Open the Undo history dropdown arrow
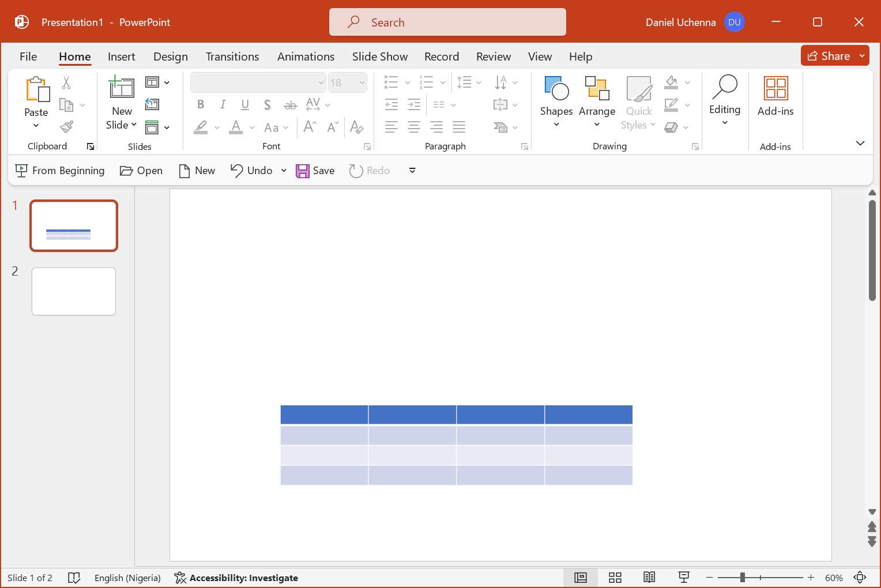The height and width of the screenshot is (588, 881). [284, 171]
